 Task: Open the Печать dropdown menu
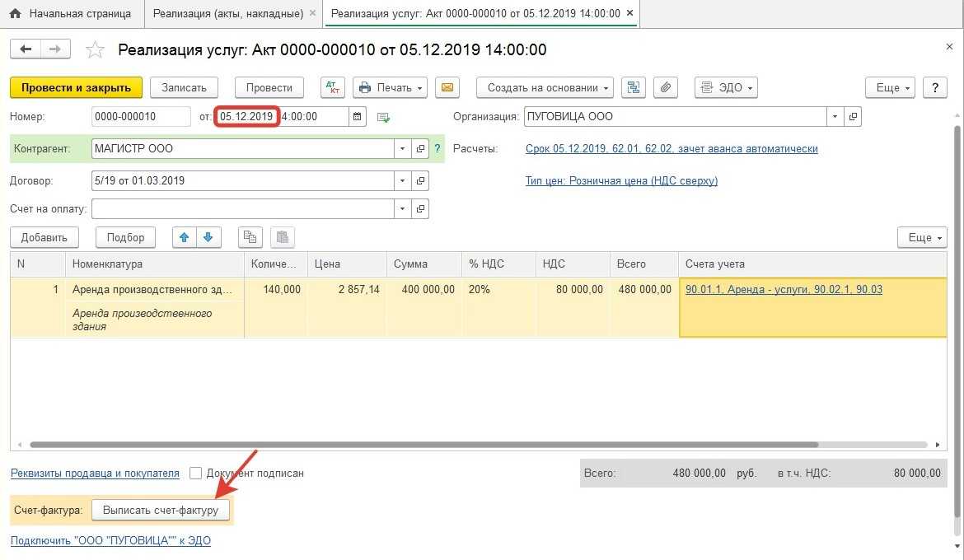point(390,88)
